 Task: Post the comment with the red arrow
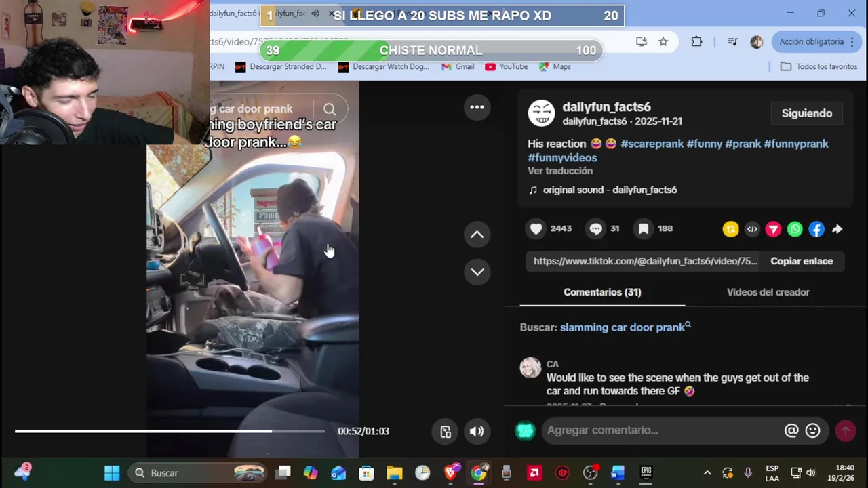[845, 430]
